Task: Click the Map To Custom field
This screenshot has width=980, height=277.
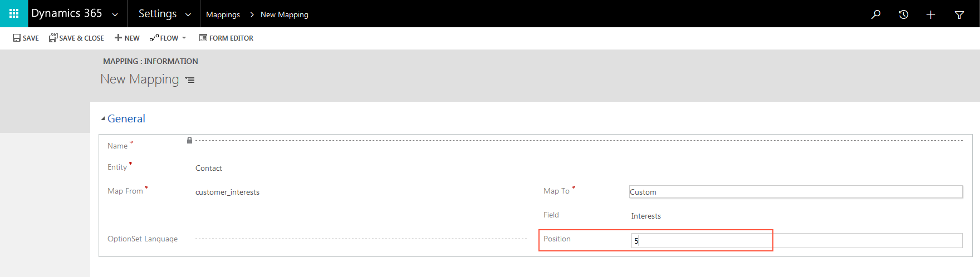Action: [795, 192]
